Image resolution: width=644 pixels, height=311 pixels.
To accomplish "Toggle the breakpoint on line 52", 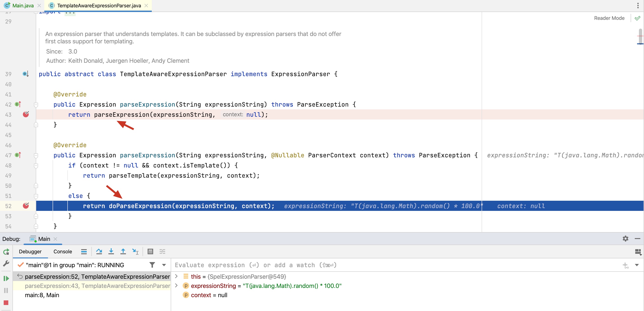I will (26, 206).
